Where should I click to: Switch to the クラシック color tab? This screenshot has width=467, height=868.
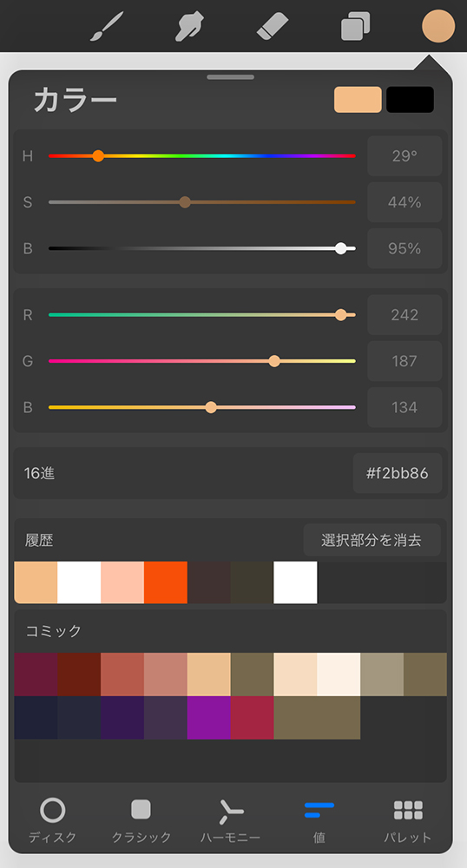(x=141, y=821)
